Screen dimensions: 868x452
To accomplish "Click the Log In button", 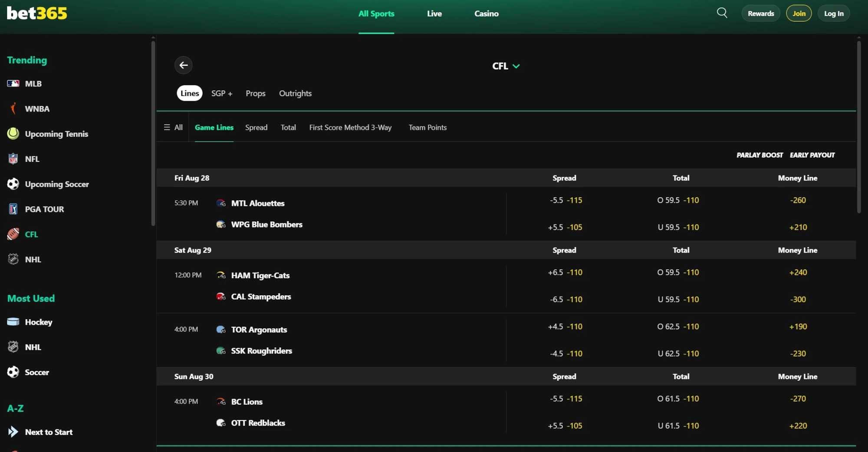I will click(834, 13).
